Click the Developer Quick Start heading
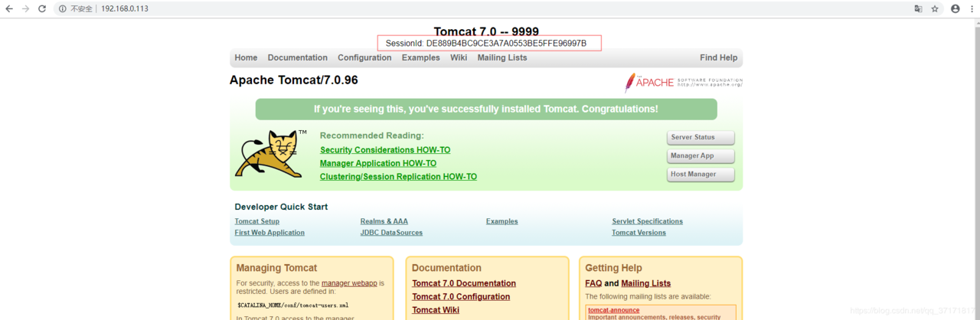Image resolution: width=980 pixels, height=320 pixels. (x=281, y=207)
